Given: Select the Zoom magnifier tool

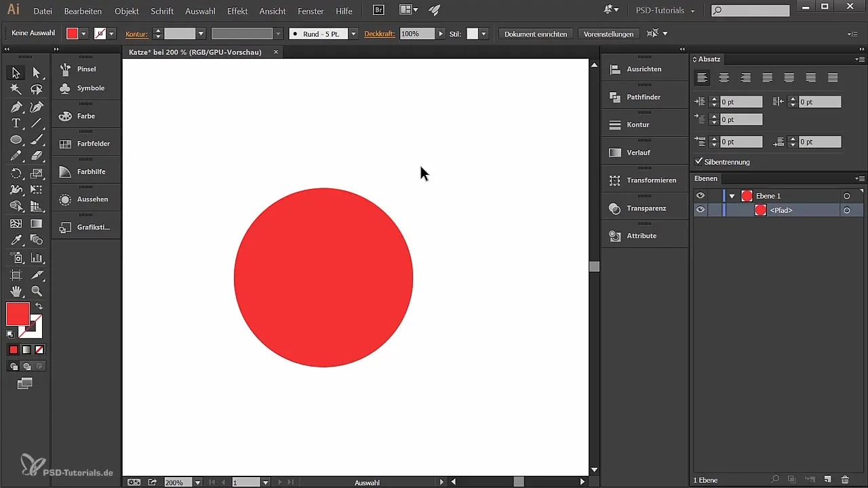Looking at the screenshot, I should point(37,291).
